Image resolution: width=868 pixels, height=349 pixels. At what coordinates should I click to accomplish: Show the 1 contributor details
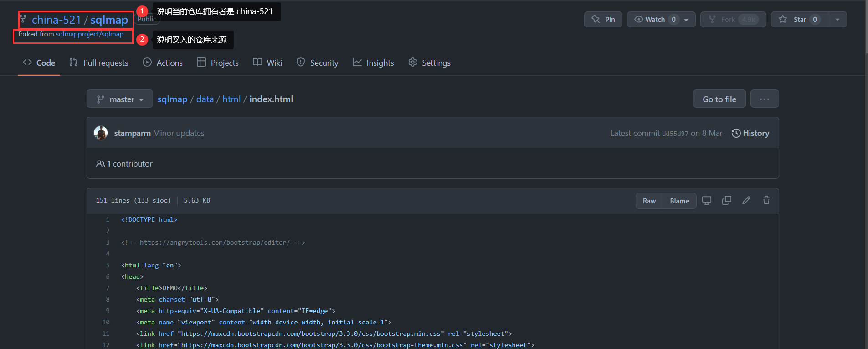pyautogui.click(x=124, y=164)
